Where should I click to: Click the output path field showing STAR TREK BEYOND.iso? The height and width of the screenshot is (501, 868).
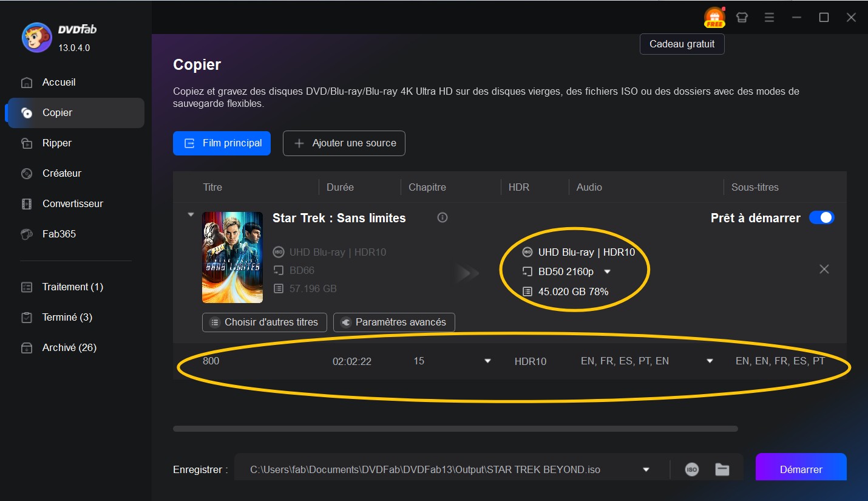pyautogui.click(x=425, y=469)
